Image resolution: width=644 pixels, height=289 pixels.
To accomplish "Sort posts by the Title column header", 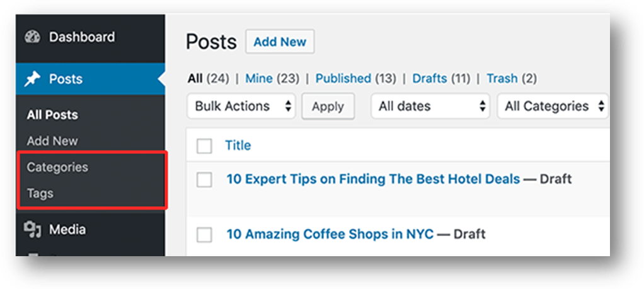I will click(x=238, y=146).
